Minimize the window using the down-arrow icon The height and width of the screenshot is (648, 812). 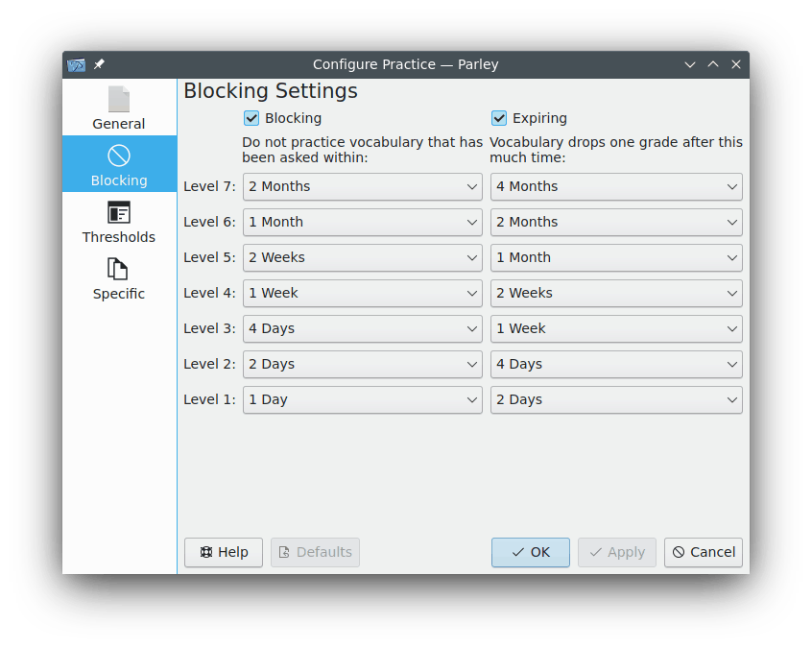690,64
